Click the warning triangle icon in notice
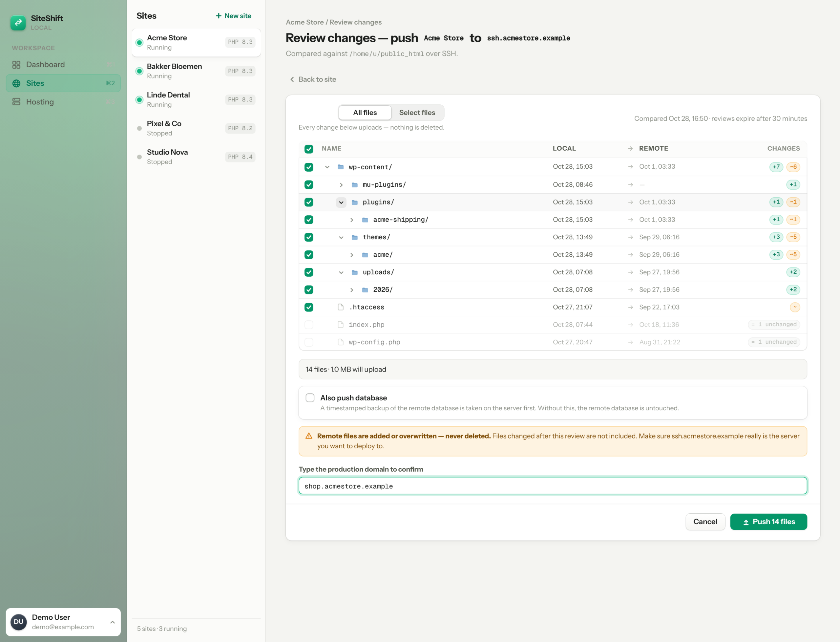 [x=309, y=436]
